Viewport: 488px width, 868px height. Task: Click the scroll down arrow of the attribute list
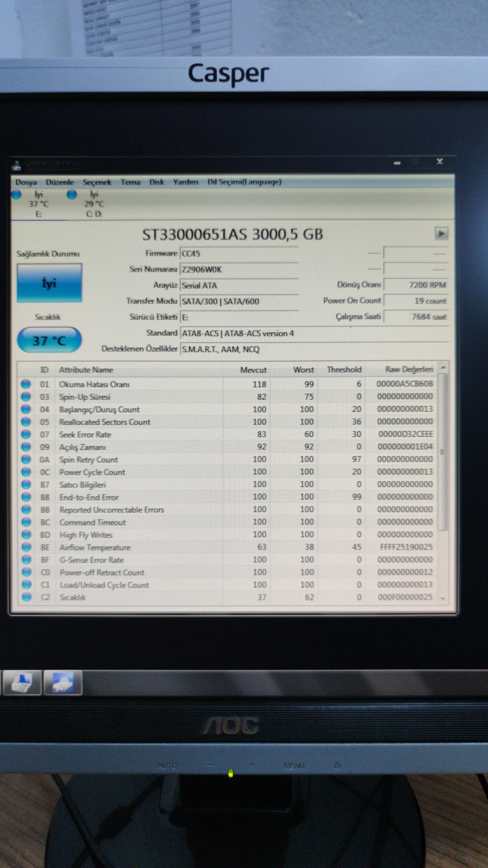(443, 598)
